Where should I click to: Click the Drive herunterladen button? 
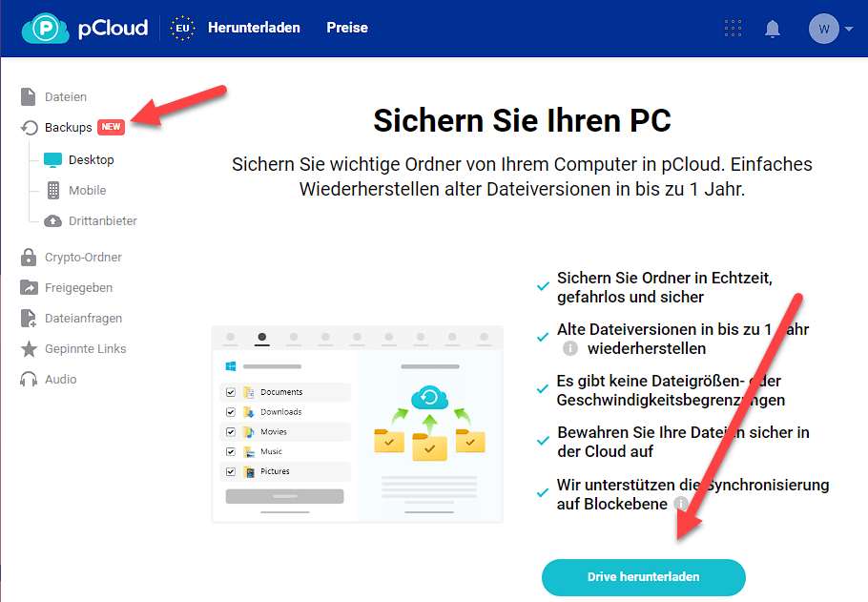(643, 577)
